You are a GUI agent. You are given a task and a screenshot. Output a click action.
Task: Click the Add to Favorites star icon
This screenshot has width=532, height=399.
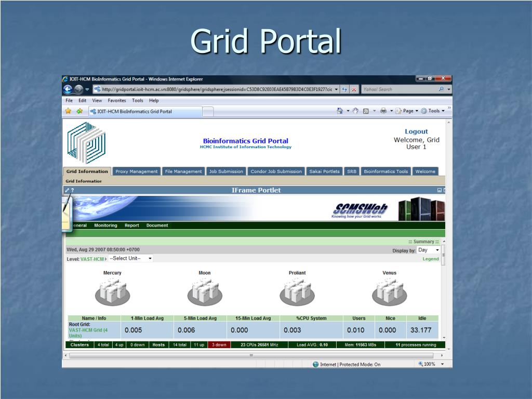coord(79,111)
